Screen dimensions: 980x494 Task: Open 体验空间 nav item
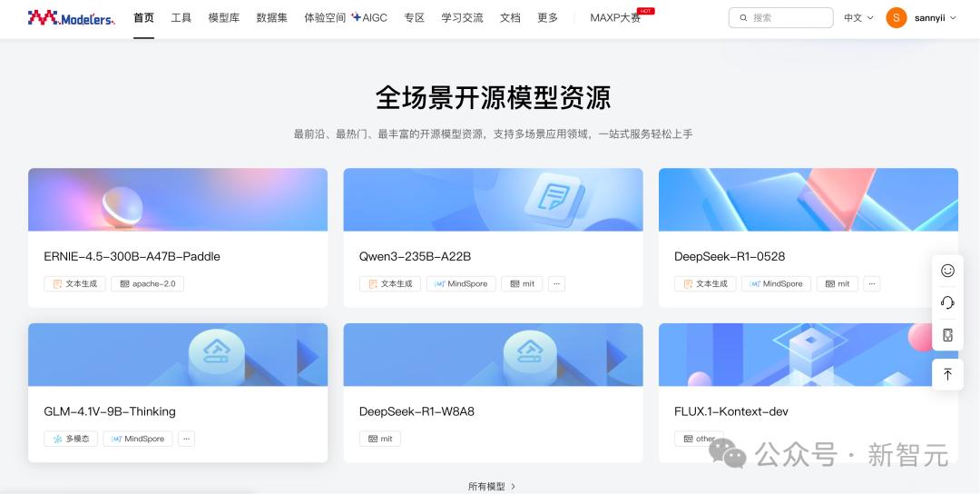(x=325, y=18)
